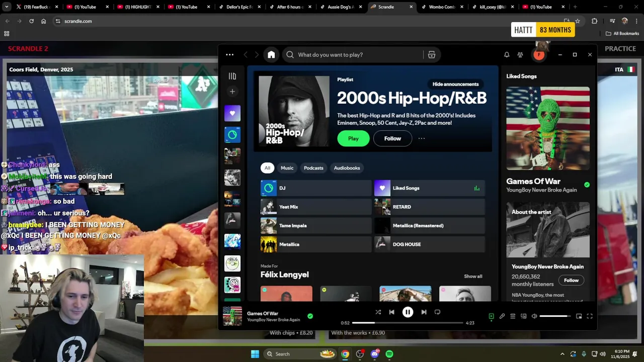The width and height of the screenshot is (644, 362).
Task: Select the Music filter chip
Action: (287, 168)
